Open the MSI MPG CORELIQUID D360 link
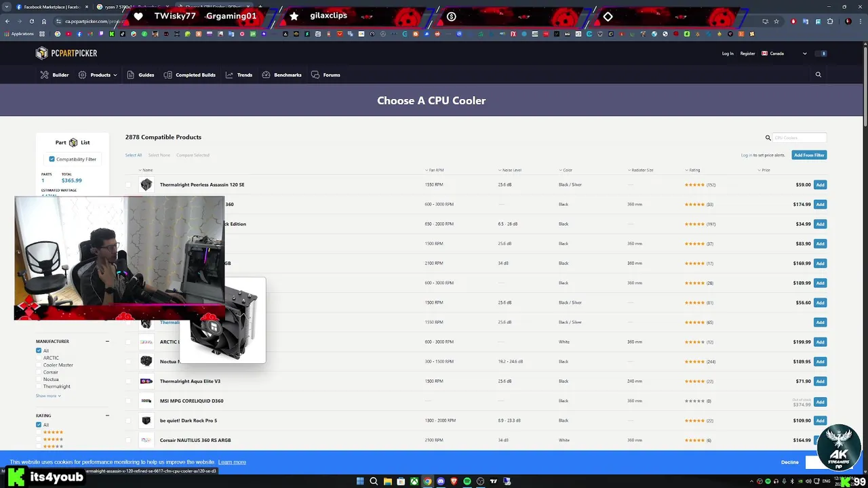Image resolution: width=868 pixels, height=488 pixels. pos(191,401)
